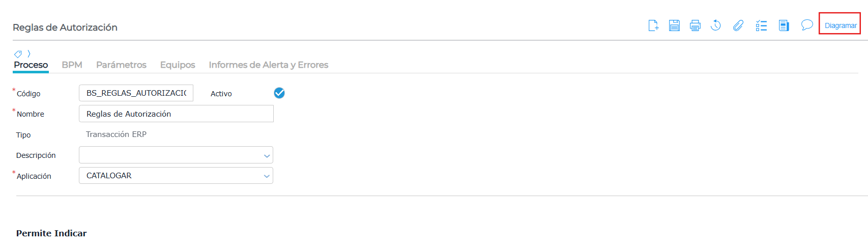Viewport: 868px width, 246px height.
Task: Print using the printer icon
Action: coord(695,25)
